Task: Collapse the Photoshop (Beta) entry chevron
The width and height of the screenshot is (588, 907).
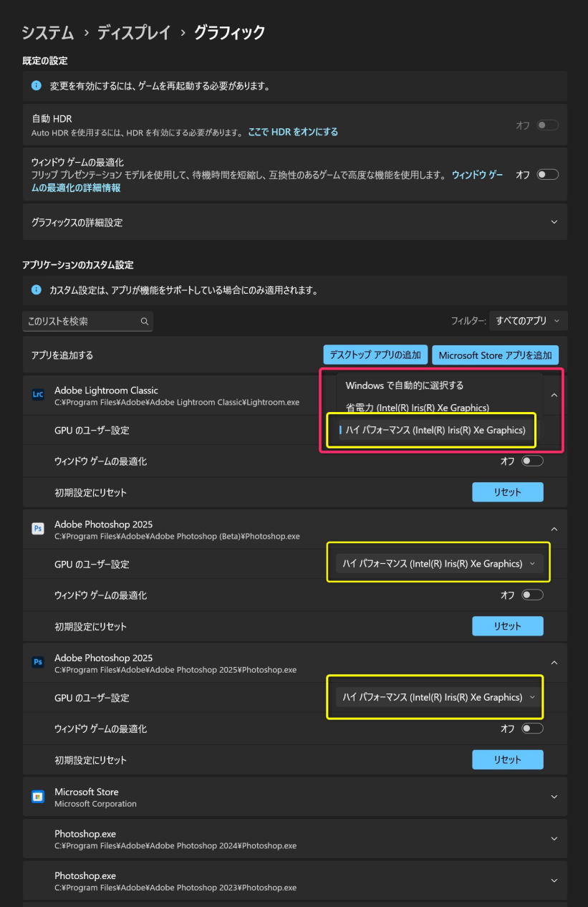Action: (x=554, y=529)
